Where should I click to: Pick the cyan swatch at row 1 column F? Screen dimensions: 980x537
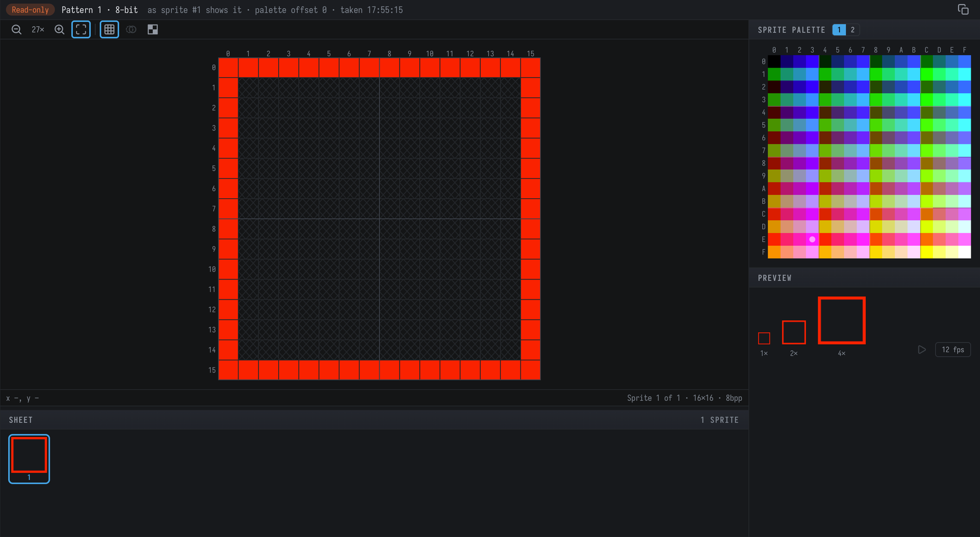click(x=965, y=74)
